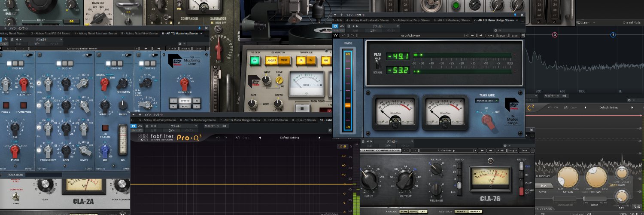
Task: Open デフォルト preset dropdown in Pro-Q3 window
Action: tap(177, 126)
